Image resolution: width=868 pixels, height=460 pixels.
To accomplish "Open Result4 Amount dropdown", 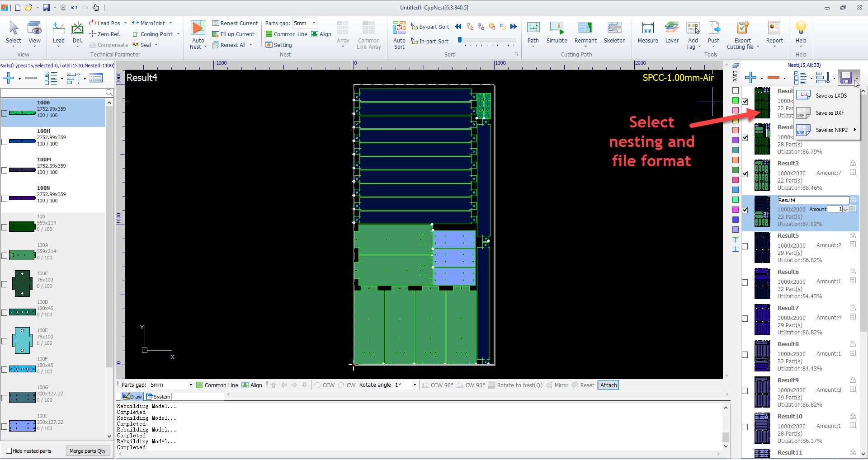I will tap(845, 209).
